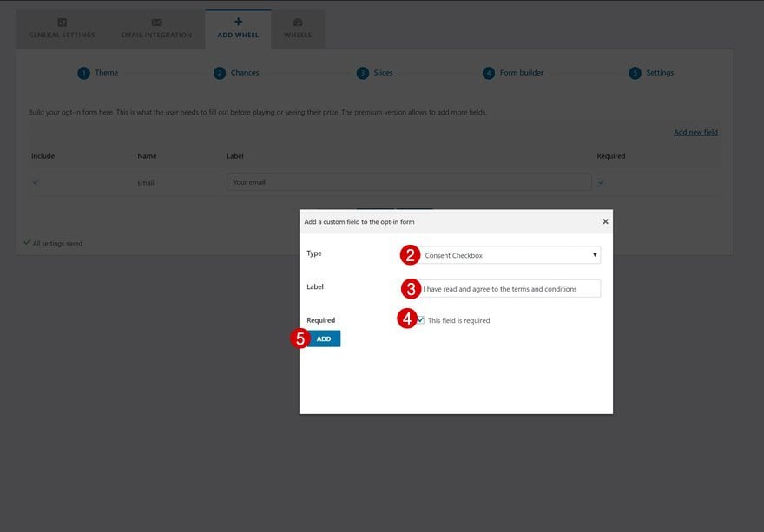Click the Email Integration envelope icon
This screenshot has height=532, width=764.
[156, 23]
